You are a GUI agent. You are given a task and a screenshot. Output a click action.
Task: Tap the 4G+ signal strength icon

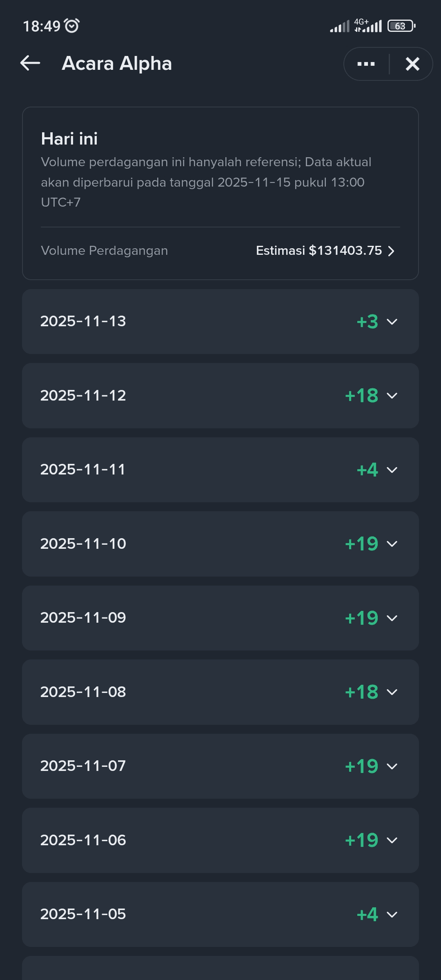pos(368,26)
